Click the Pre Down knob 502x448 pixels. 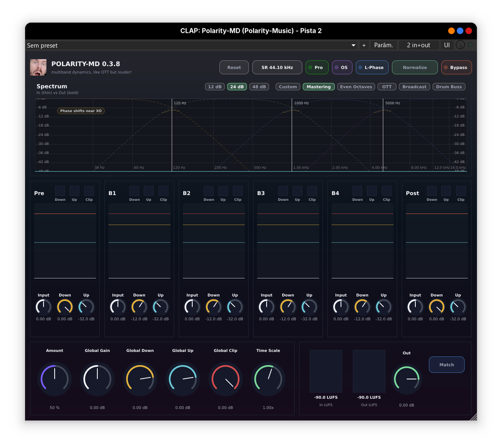(65, 307)
